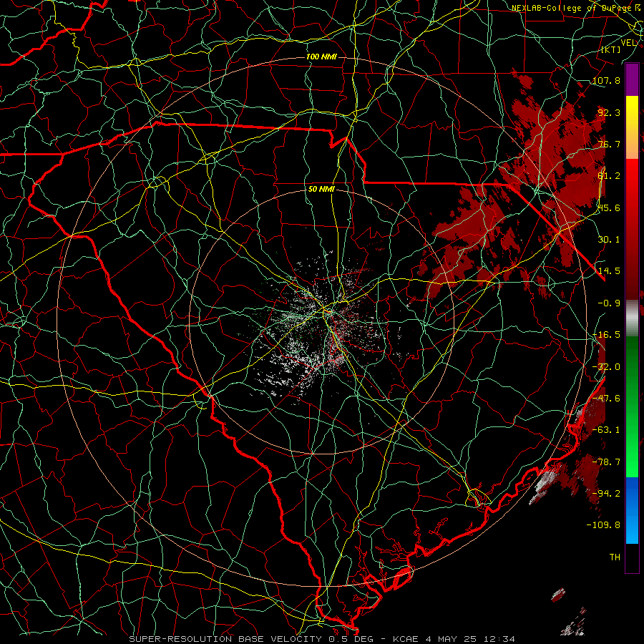Select the 107.8 legend value
The image size is (644, 644).
(606, 80)
